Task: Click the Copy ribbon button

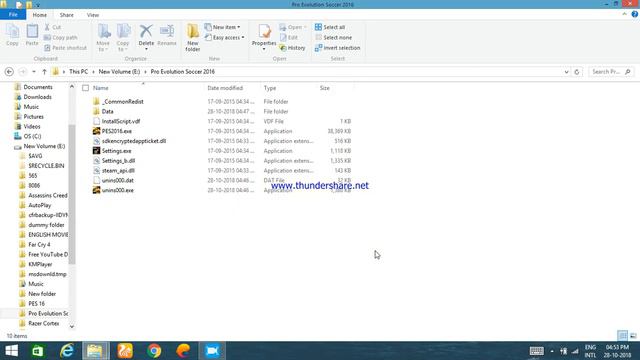Action: pos(12,35)
